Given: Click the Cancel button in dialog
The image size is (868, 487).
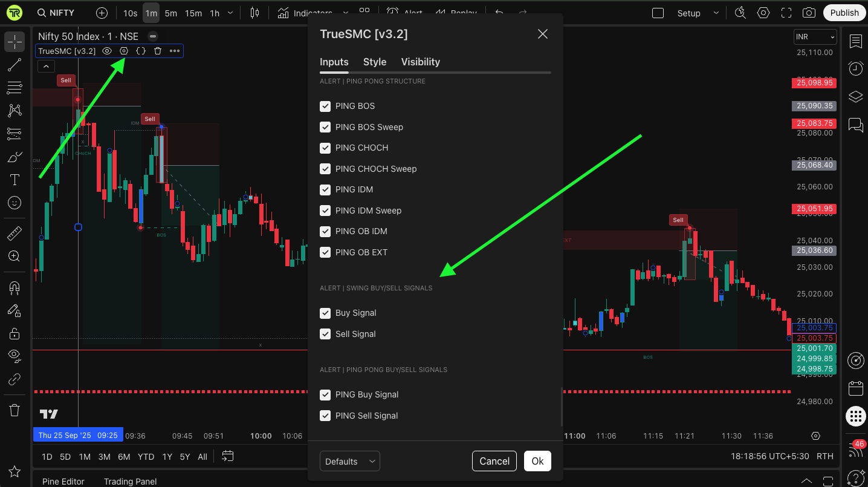Looking at the screenshot, I should (494, 461).
